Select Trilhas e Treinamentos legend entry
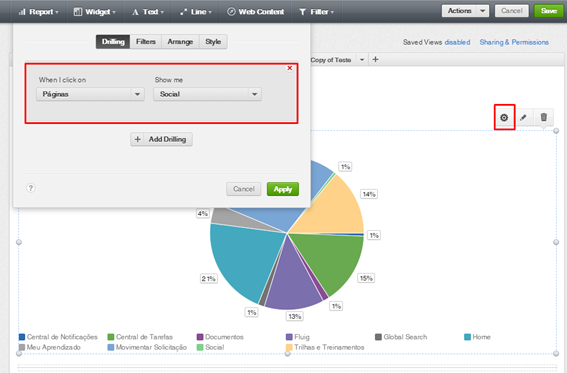The height and width of the screenshot is (373, 567). click(x=325, y=347)
